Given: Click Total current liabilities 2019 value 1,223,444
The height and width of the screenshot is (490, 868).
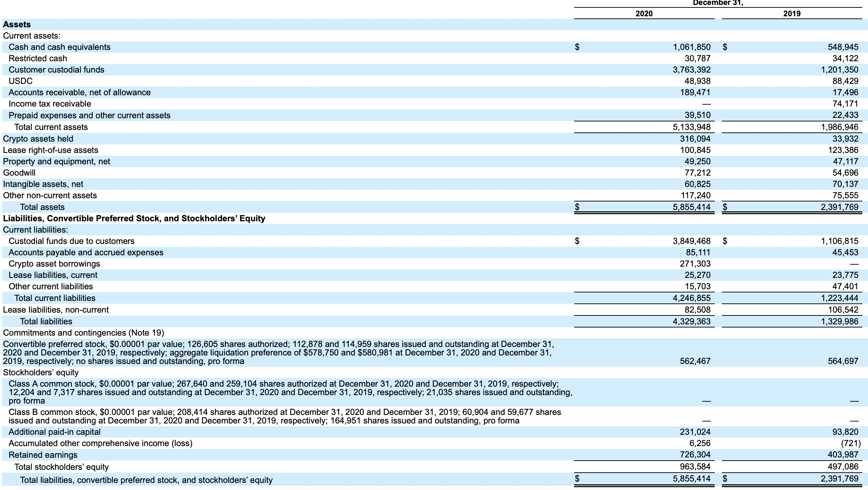Looking at the screenshot, I should click(839, 298).
